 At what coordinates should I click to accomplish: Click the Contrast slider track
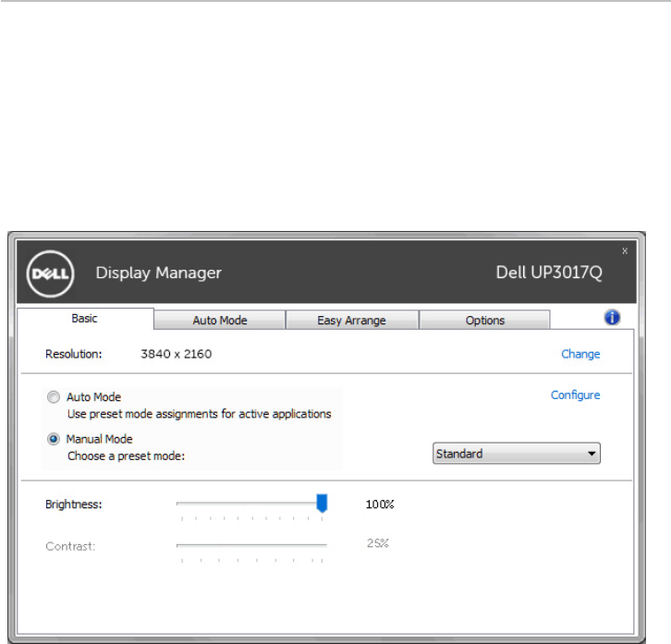(251, 545)
